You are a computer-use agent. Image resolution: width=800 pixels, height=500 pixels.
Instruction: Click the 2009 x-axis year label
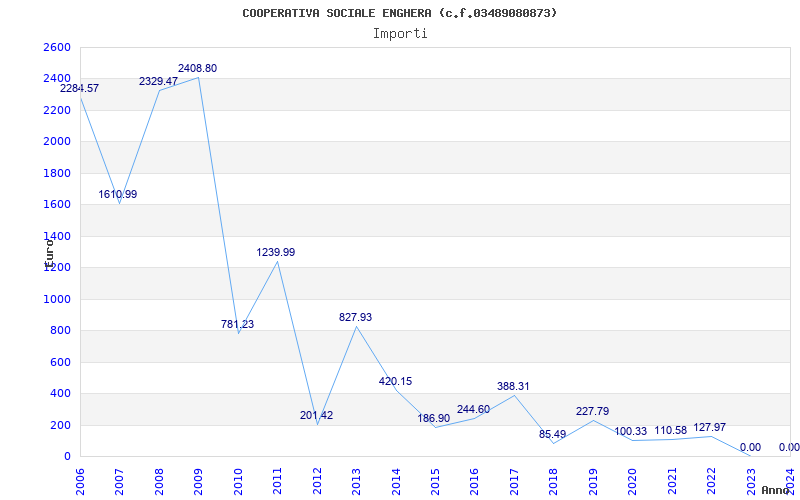pos(198,482)
